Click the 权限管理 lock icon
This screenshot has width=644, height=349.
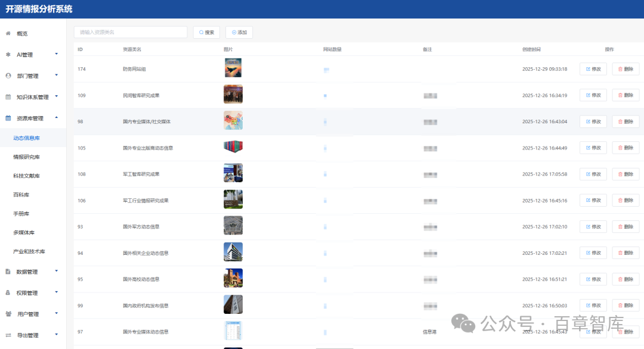pyautogui.click(x=8, y=293)
